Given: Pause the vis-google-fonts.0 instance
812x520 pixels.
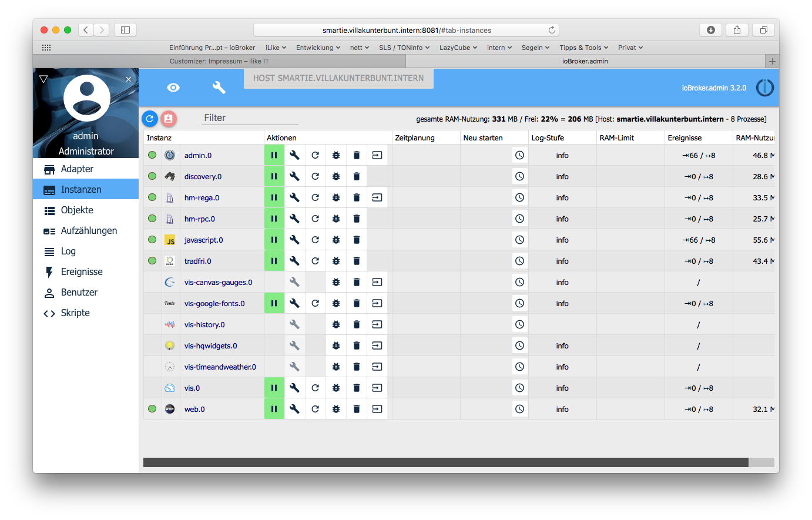Looking at the screenshot, I should click(274, 303).
